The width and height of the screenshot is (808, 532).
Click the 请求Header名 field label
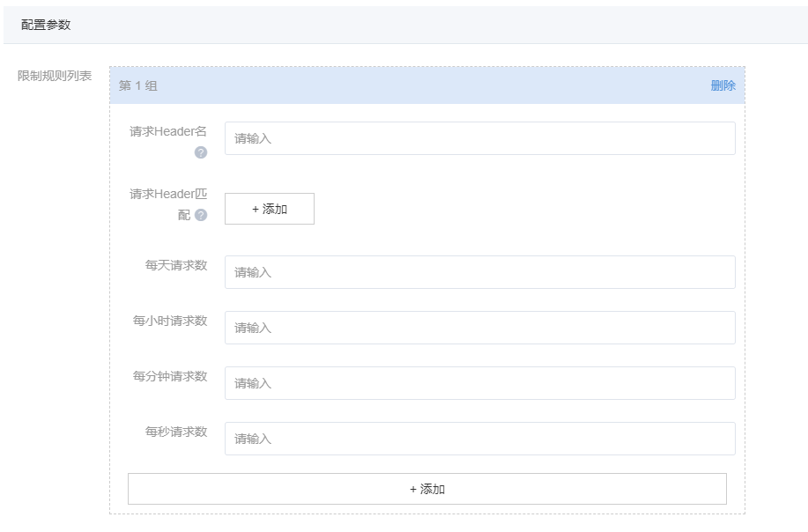click(167, 131)
